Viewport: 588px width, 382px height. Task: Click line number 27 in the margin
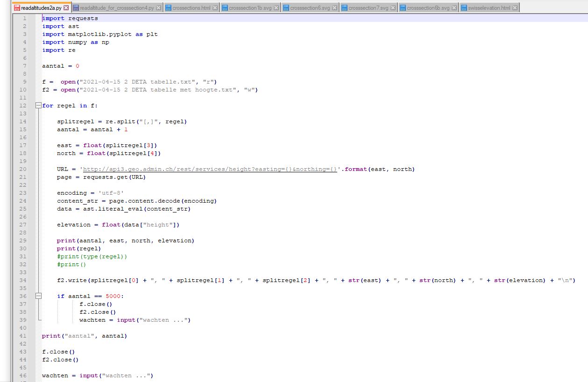(23, 225)
